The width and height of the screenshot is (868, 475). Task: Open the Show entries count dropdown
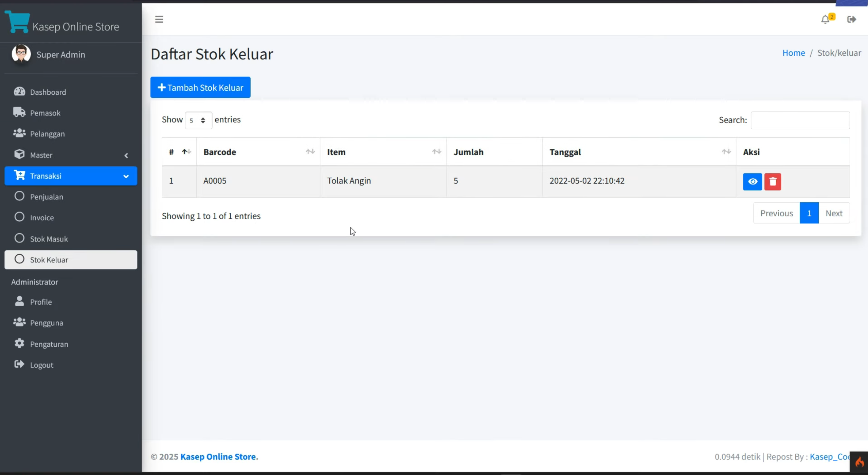coord(198,120)
